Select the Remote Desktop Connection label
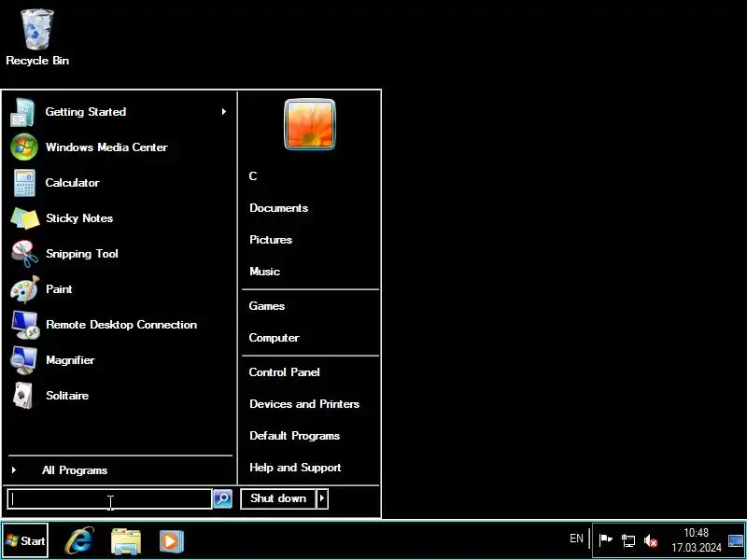The height and width of the screenshot is (560, 747). (x=121, y=325)
